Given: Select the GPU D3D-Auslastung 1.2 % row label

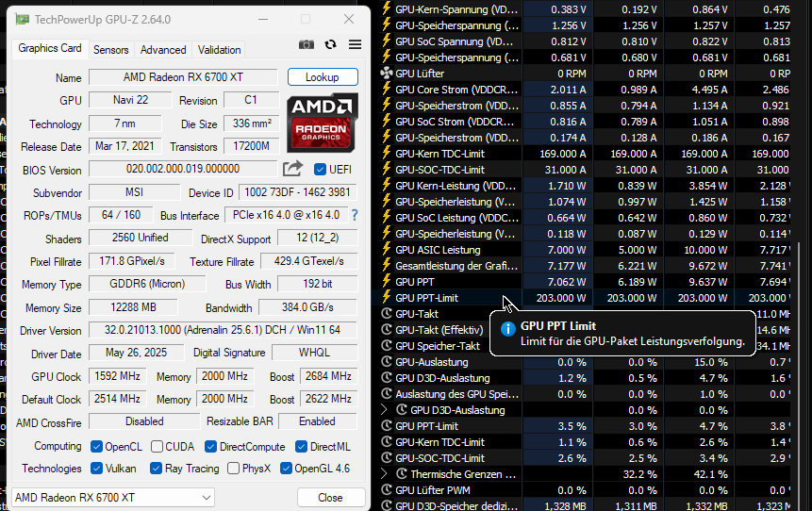Looking at the screenshot, I should tap(442, 378).
